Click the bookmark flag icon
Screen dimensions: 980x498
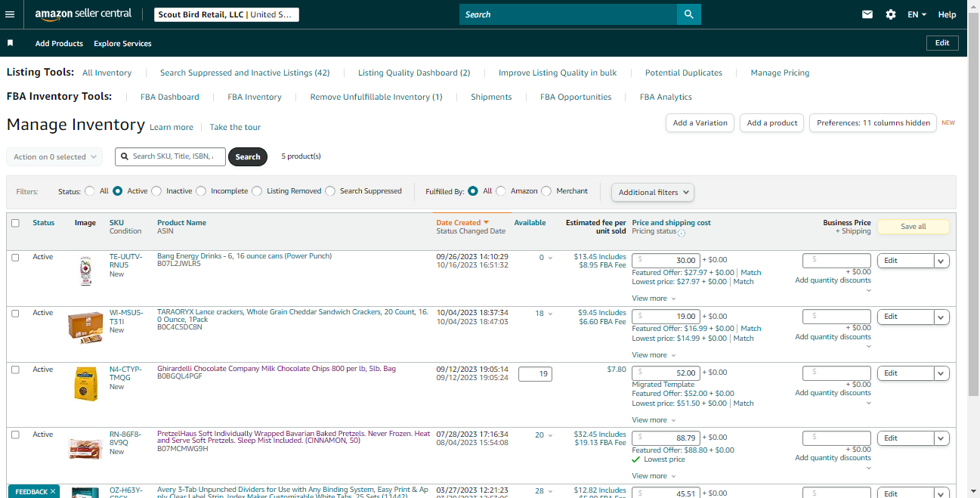11,43
